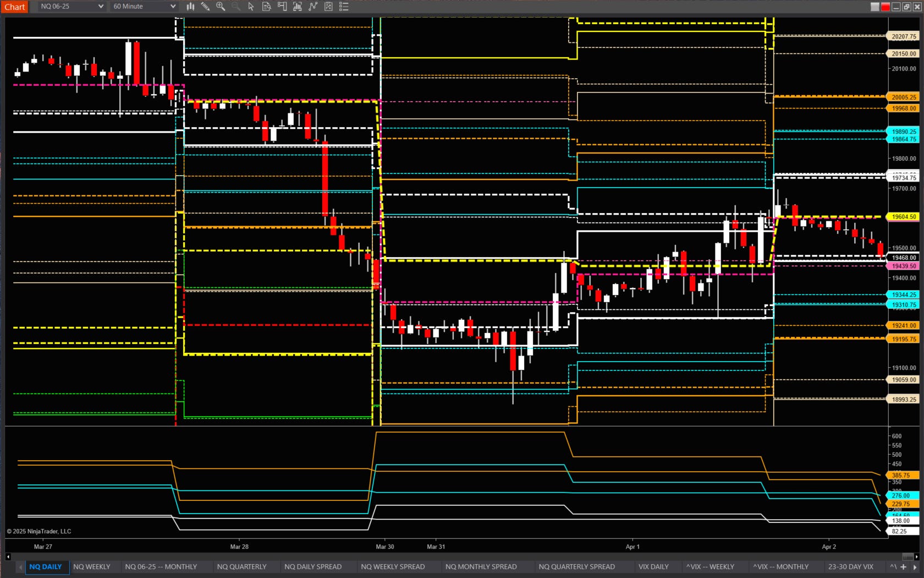Click the Mar 27 date label

pos(43,547)
